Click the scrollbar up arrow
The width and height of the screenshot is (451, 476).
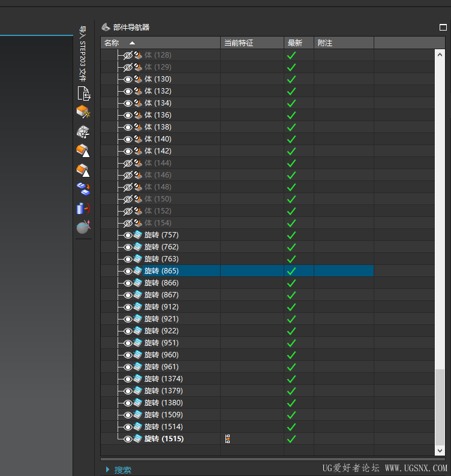(x=440, y=55)
